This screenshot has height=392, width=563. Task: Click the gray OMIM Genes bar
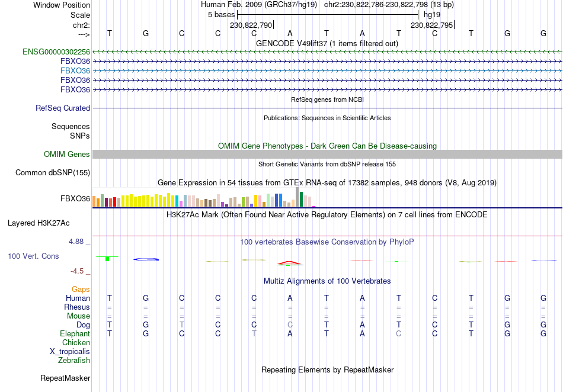pos(327,154)
